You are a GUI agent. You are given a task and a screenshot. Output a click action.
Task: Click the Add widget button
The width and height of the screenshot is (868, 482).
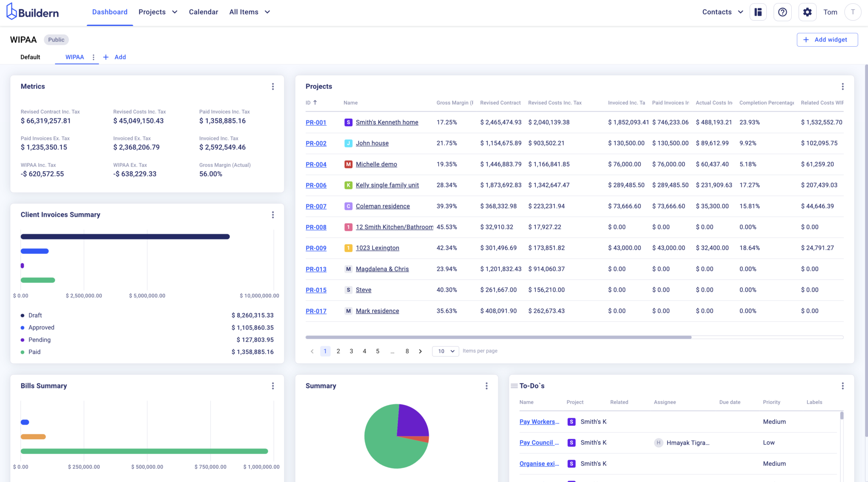pyautogui.click(x=827, y=39)
